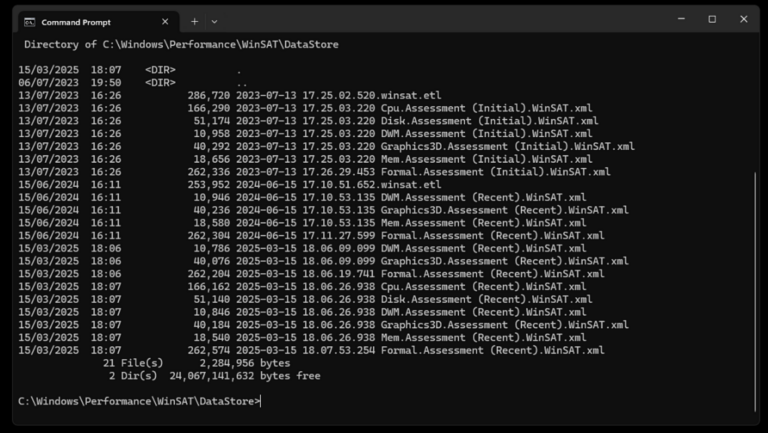768x433 pixels.
Task: Click the DataStore command prompt input line
Action: pos(140,401)
